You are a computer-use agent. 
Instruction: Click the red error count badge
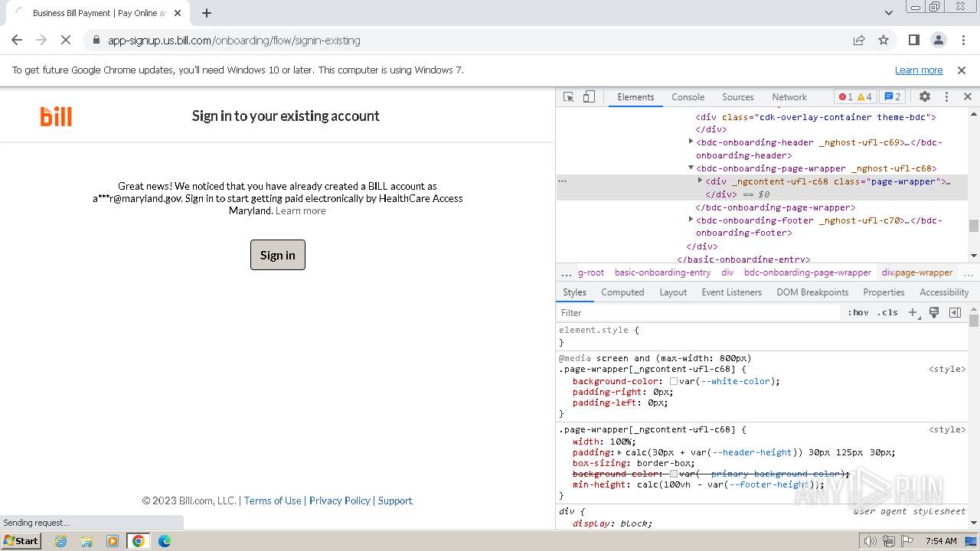point(845,97)
